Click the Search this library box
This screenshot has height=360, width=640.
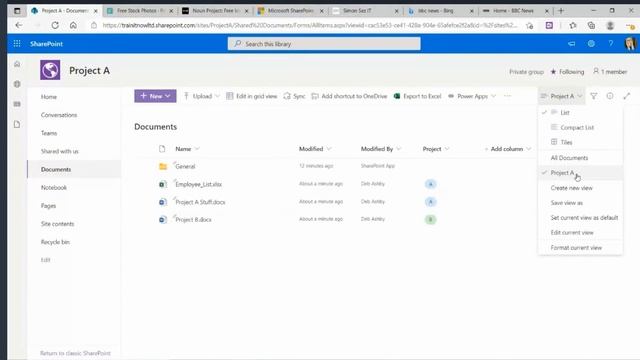pos(324,44)
